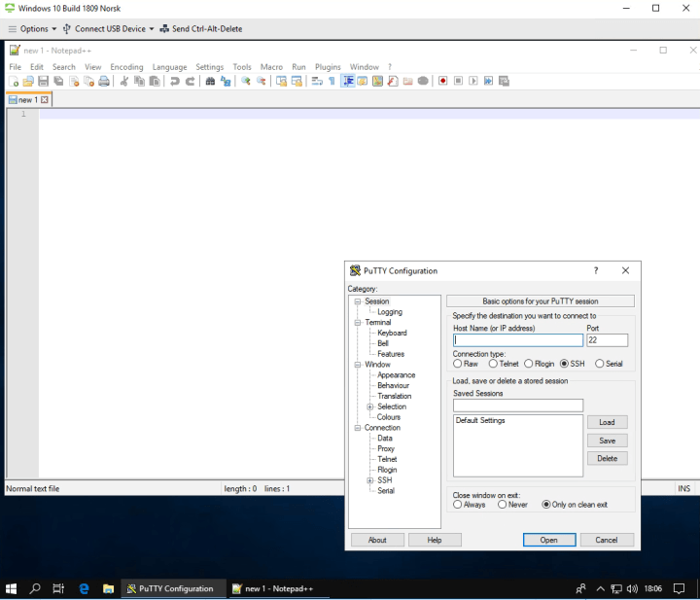Open Microsoft Edge from the taskbar
Image resolution: width=700 pixels, height=600 pixels.
click(x=84, y=588)
